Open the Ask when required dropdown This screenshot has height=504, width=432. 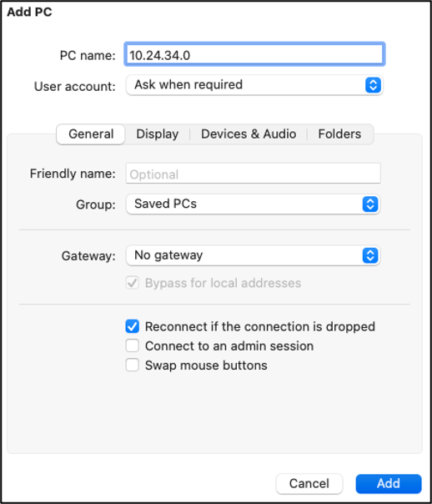(254, 85)
